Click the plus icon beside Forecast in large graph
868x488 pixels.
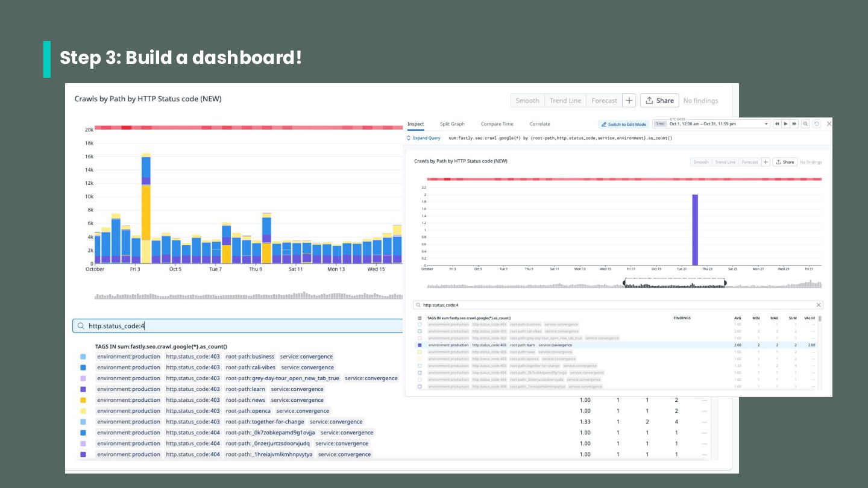[x=629, y=101]
